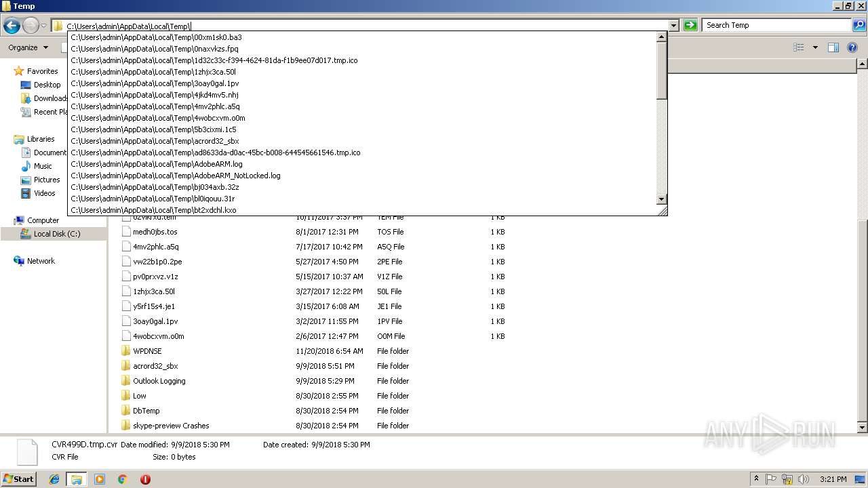Choose bj034axb.32z autocomplete suggestion
Viewport: 868px width, 488px height.
363,187
